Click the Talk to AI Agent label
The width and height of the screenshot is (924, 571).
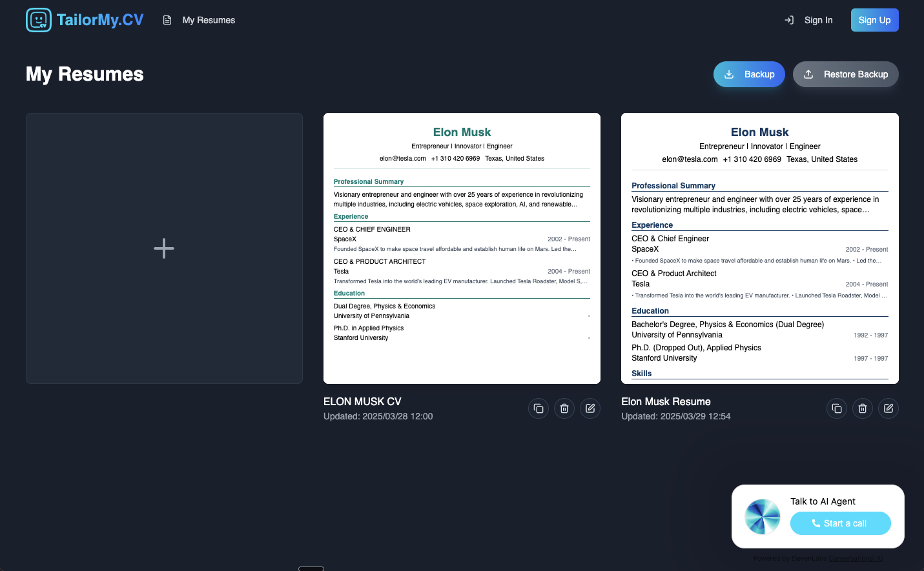pyautogui.click(x=823, y=501)
